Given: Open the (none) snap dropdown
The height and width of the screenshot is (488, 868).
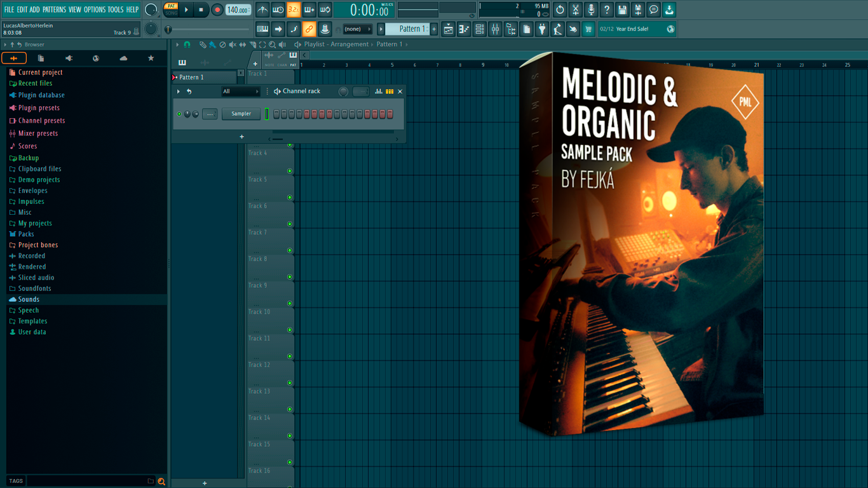Looking at the screenshot, I should 357,29.
